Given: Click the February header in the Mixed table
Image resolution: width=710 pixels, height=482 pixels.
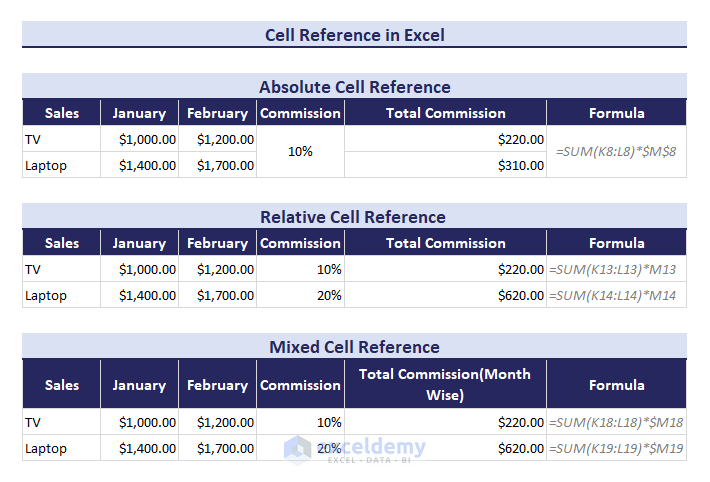Looking at the screenshot, I should coord(217,385).
